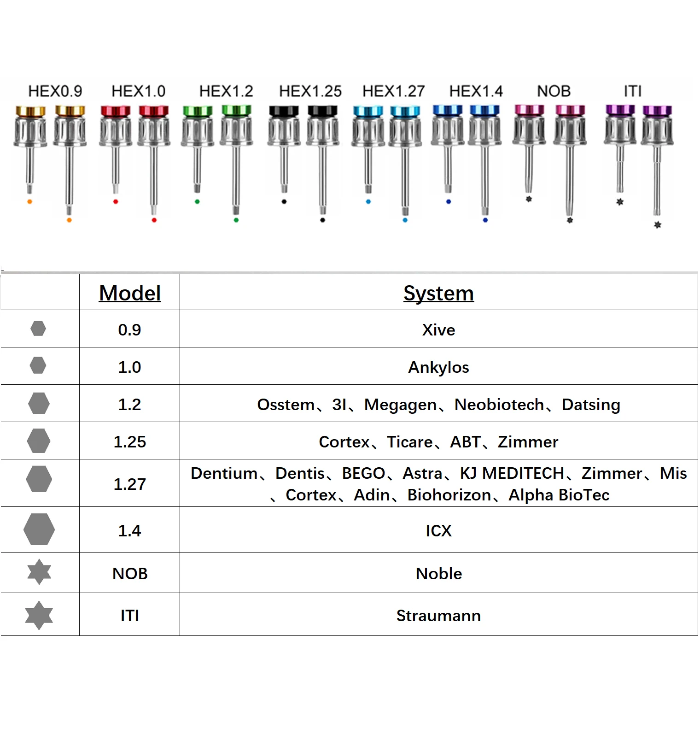
Task: Click the large hexagon icon beside 1.4
Action: [x=39, y=529]
